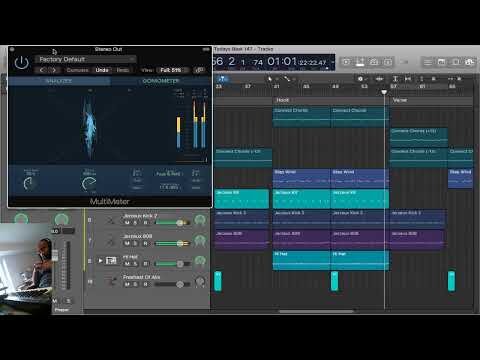Toggle the Catch playhead icon in tracks area

pyautogui.click(x=223, y=79)
